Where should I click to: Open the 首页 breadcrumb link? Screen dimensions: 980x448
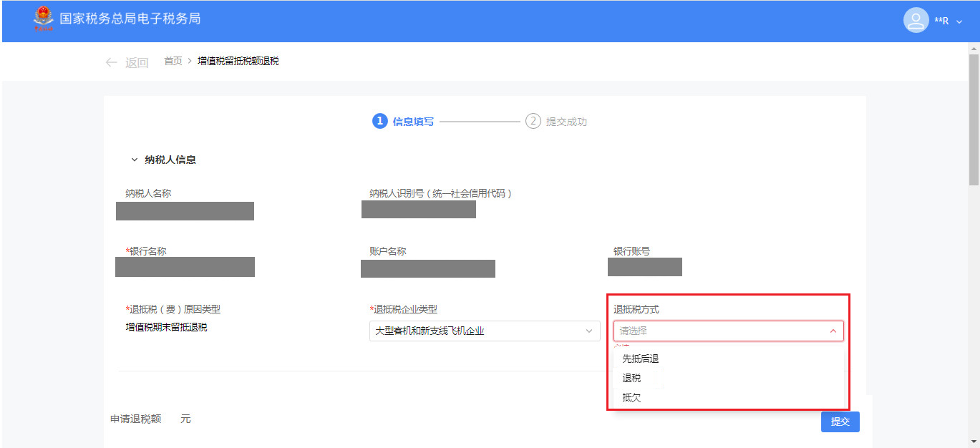(x=173, y=62)
